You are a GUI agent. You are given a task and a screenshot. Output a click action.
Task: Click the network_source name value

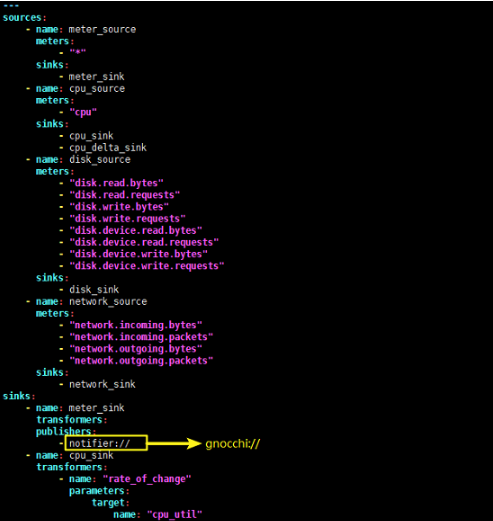point(108,302)
